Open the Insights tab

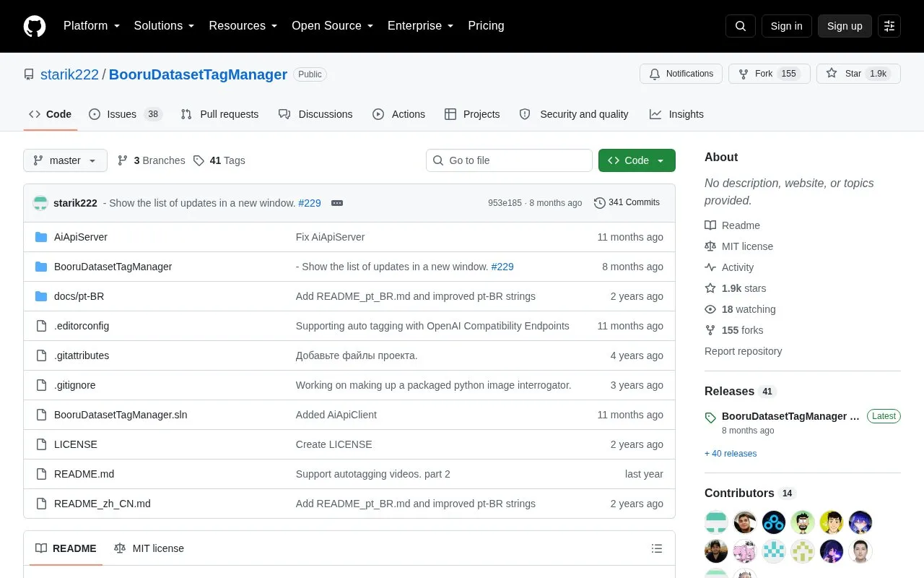676,114
